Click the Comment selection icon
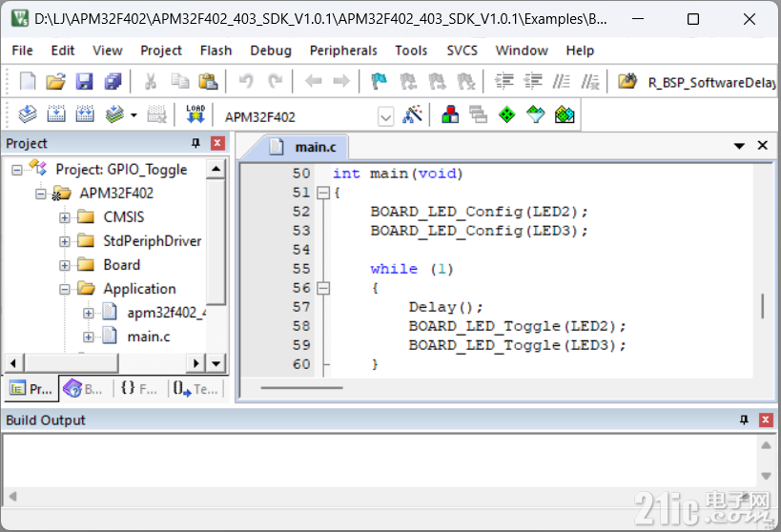The width and height of the screenshot is (781, 532). click(x=562, y=81)
